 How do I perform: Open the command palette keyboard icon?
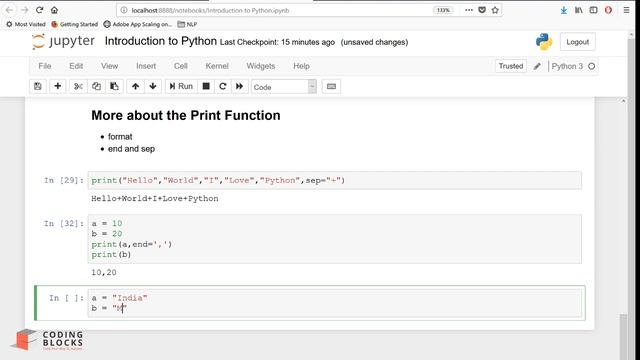click(331, 87)
